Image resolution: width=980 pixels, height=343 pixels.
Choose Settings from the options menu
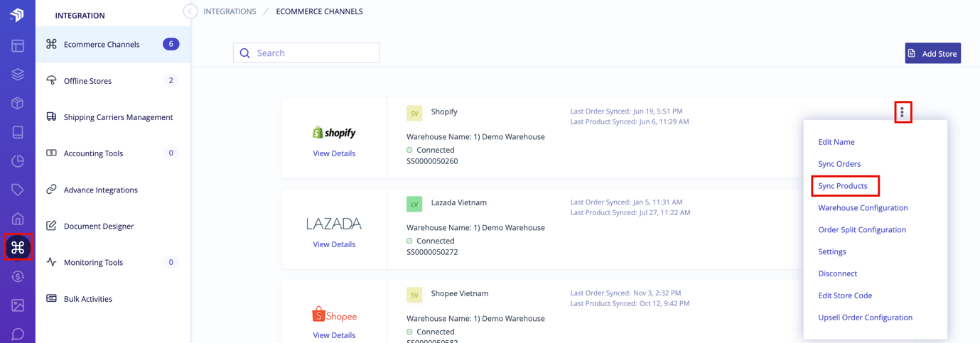832,251
